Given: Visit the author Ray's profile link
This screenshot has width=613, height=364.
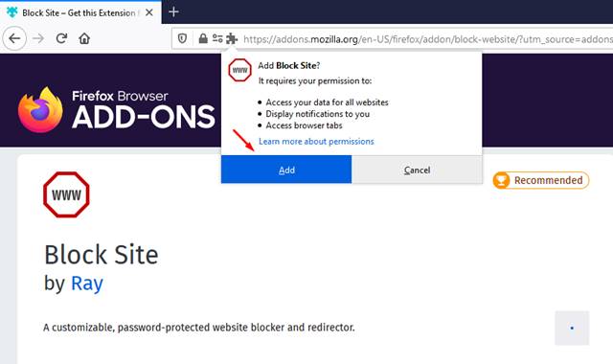Looking at the screenshot, I should click(87, 284).
